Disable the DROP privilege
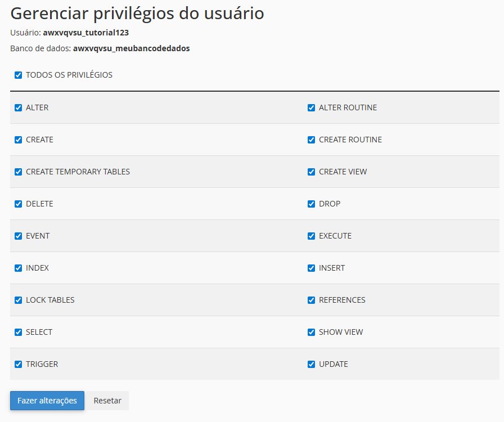This screenshot has width=504, height=422. (312, 204)
